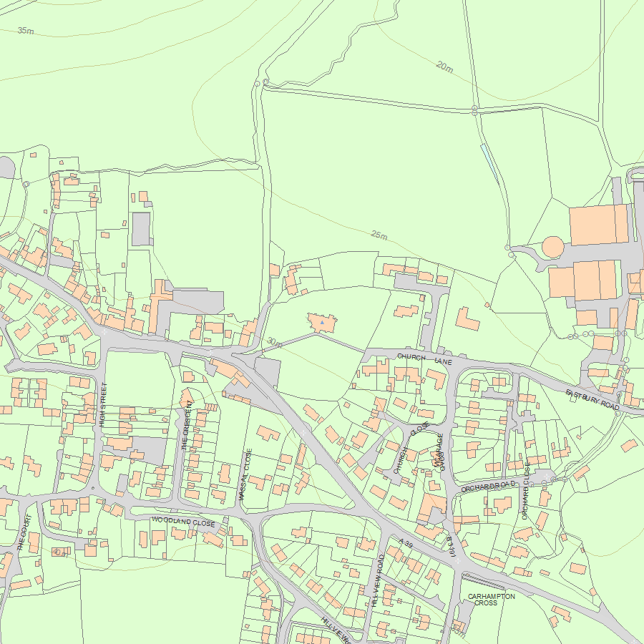644x644 pixels.
Task: Click the 25m contour label
Action: coord(379,235)
